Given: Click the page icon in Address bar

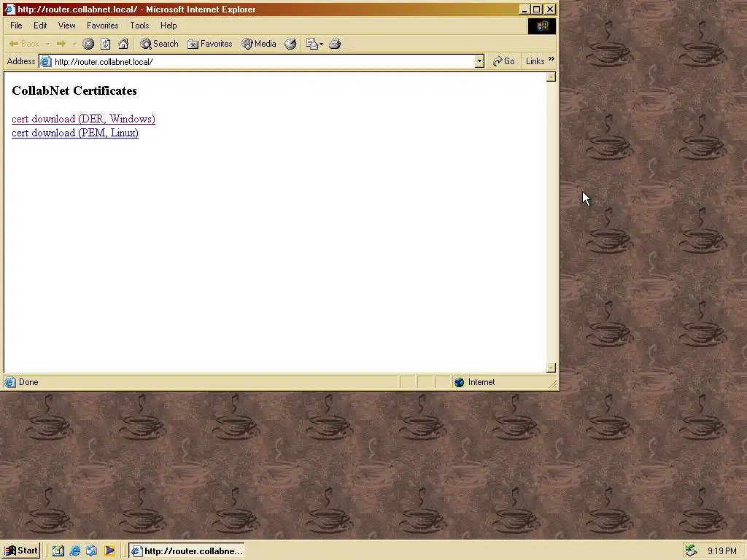Looking at the screenshot, I should [46, 61].
